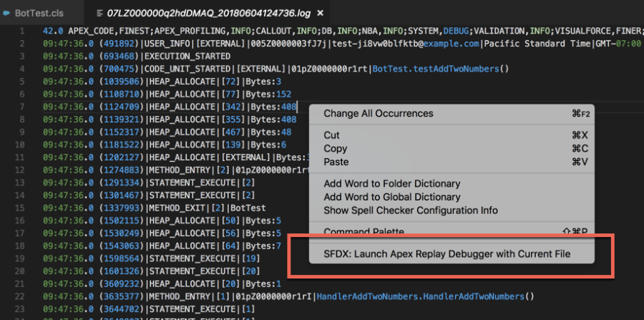Switch to the BotTest.cls tab

coord(39,13)
